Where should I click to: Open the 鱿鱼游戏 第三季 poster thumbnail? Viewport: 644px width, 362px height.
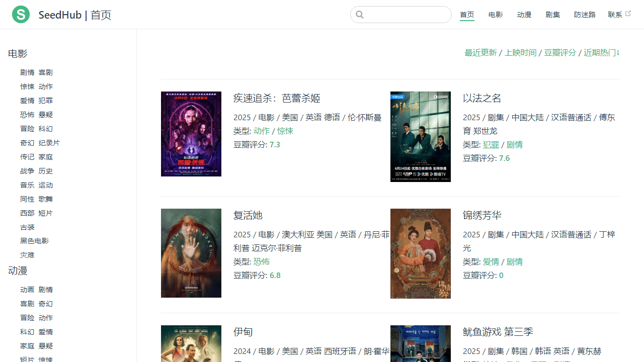point(421,343)
